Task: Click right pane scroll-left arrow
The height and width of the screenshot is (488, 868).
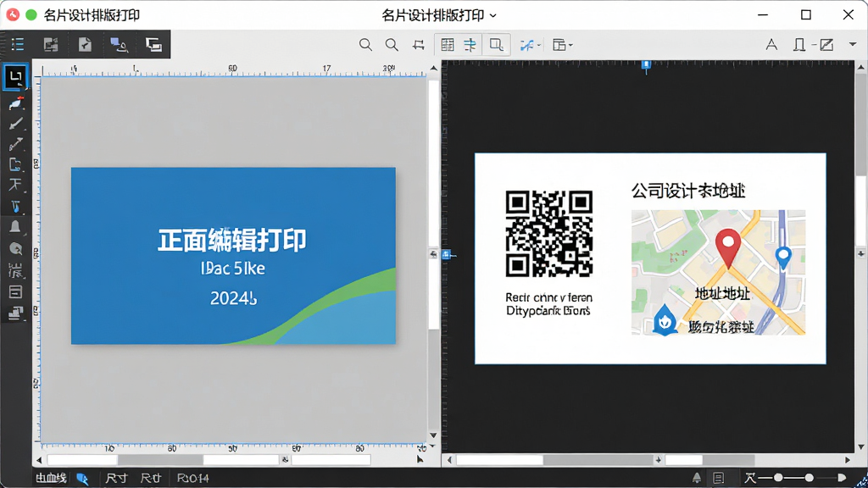Action: coord(449,460)
